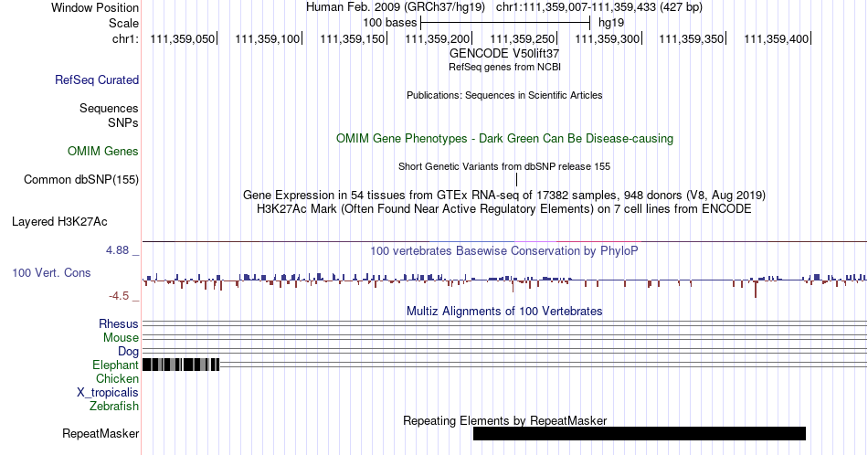This screenshot has height=455, width=868.
Task: Click the RepeatMasker track label
Action: (x=101, y=433)
